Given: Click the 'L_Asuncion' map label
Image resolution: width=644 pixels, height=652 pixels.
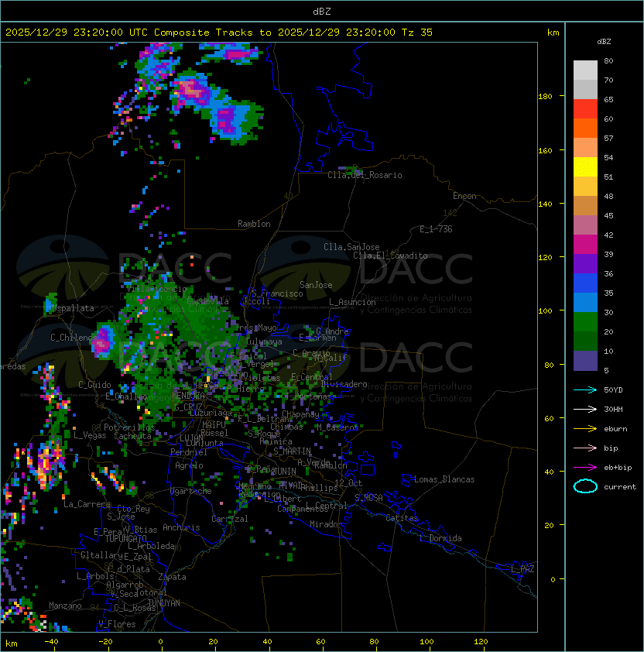Looking at the screenshot, I should click(x=352, y=302).
